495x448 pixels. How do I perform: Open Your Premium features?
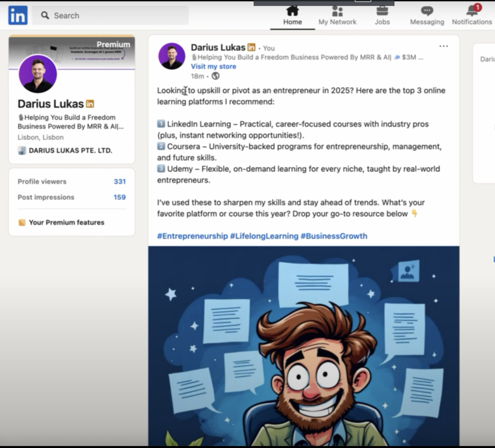click(x=66, y=222)
